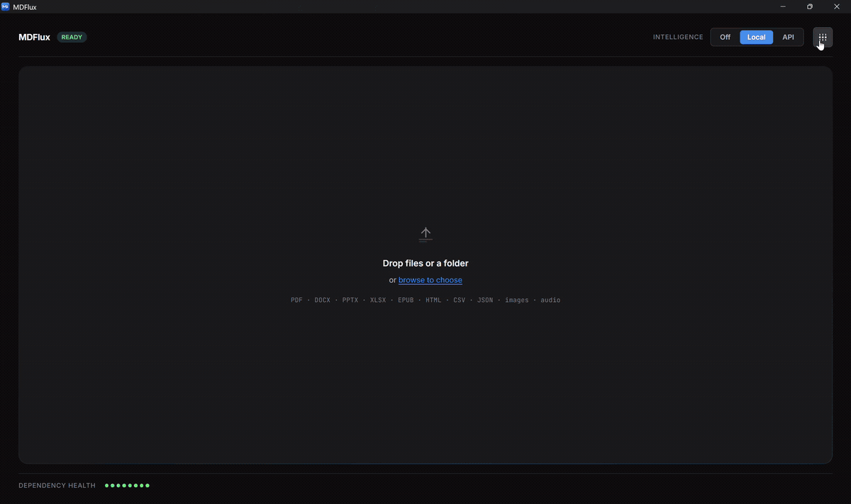851x504 pixels.
Task: Click the audio format label
Action: tap(550, 300)
